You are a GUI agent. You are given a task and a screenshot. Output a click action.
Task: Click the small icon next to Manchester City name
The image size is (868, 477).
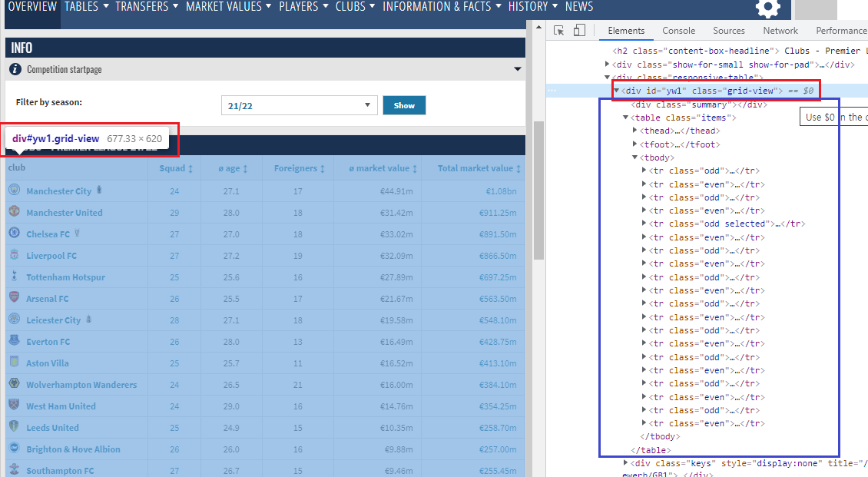coord(99,190)
